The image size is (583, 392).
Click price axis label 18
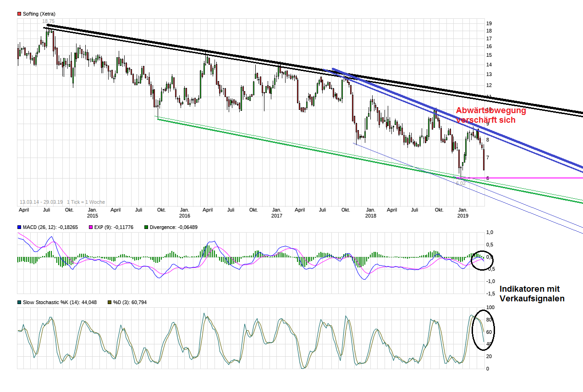pos(489,31)
